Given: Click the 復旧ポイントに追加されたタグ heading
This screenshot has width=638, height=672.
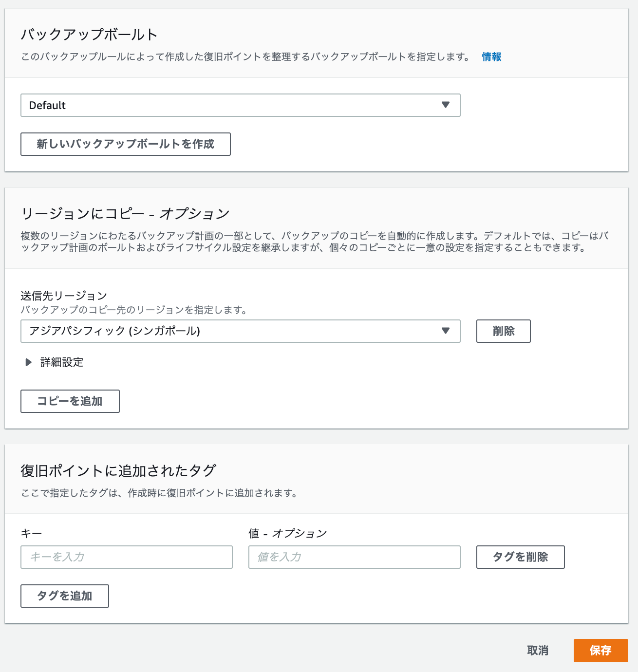Looking at the screenshot, I should [118, 471].
